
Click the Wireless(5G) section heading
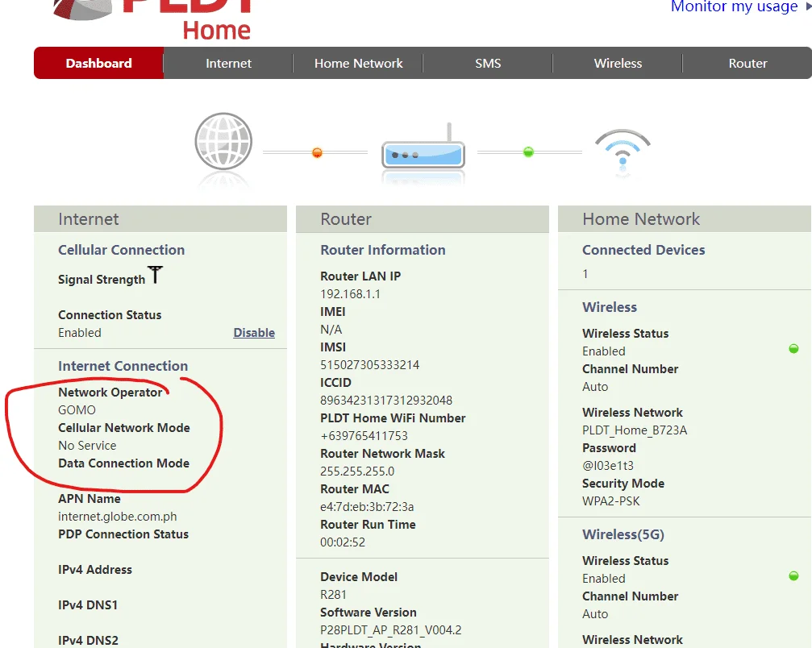(623, 534)
